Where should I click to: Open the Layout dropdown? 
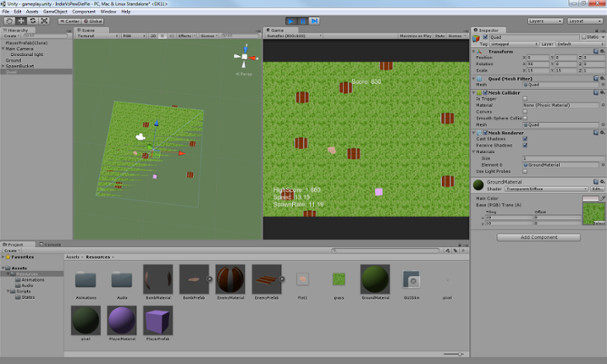coord(585,20)
